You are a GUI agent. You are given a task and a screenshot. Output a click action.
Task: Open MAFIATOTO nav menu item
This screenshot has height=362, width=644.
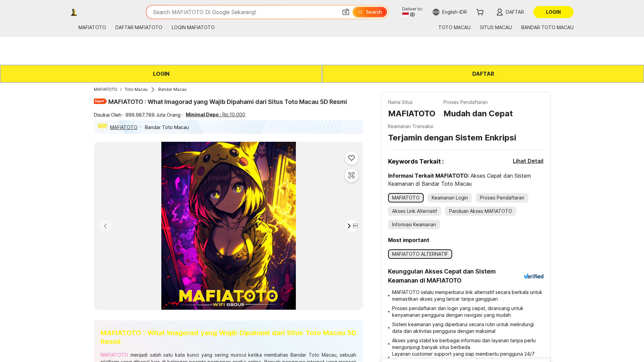coord(92,27)
